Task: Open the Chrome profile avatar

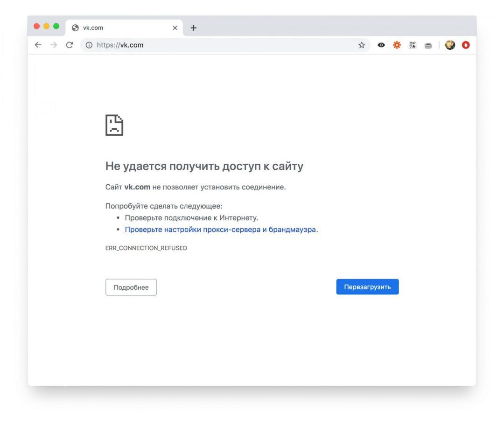Action: point(450,45)
